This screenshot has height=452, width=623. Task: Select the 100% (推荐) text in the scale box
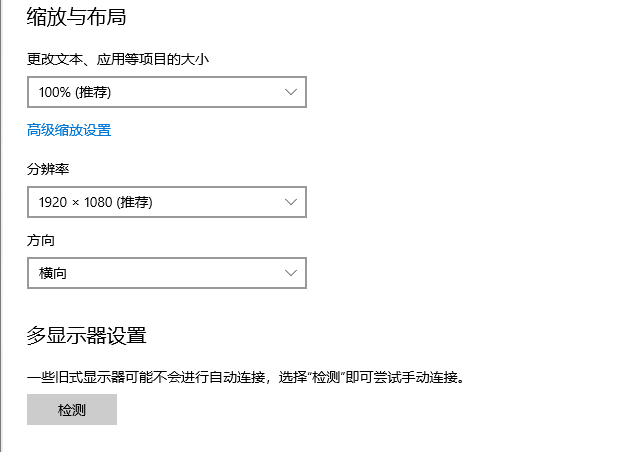tap(74, 92)
